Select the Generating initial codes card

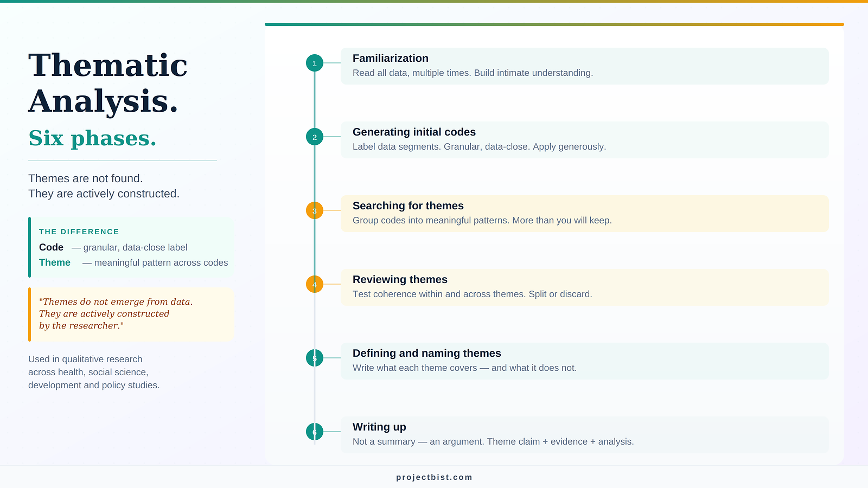(x=584, y=139)
